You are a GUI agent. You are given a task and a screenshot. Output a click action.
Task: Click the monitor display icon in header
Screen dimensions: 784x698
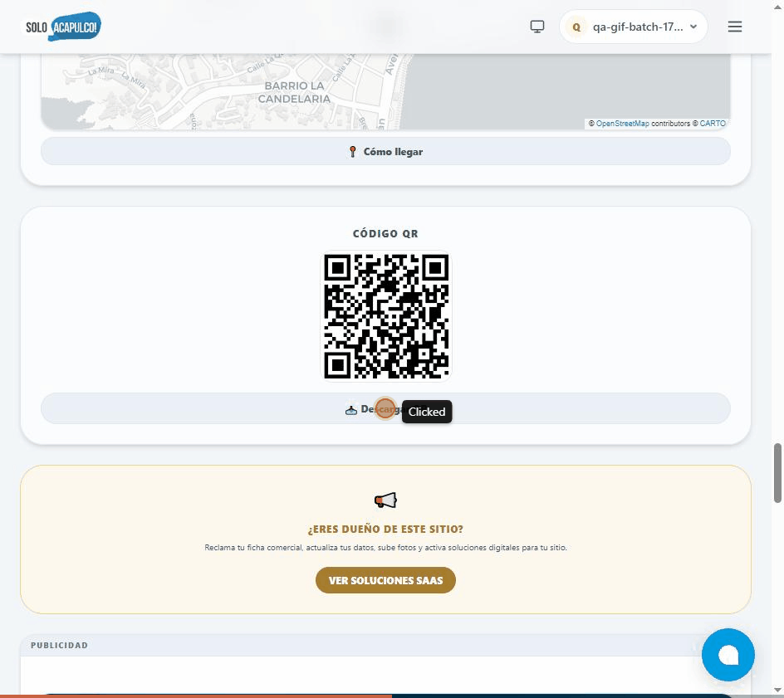[x=537, y=27]
